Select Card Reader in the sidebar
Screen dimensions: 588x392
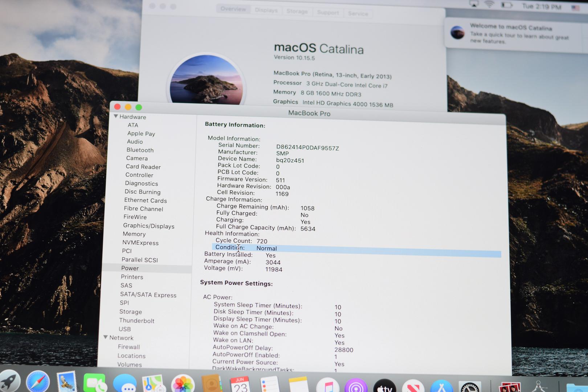pyautogui.click(x=143, y=167)
